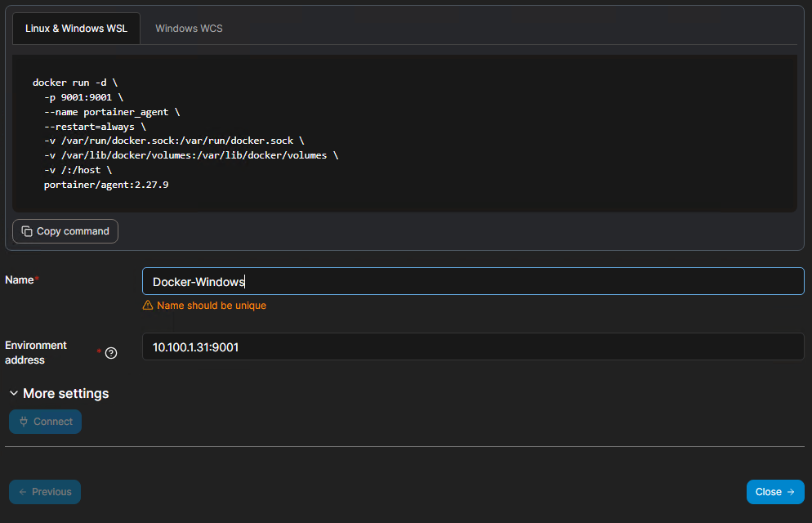Image resolution: width=812 pixels, height=523 pixels.
Task: Click the right arrow icon on Close
Action: 790,492
